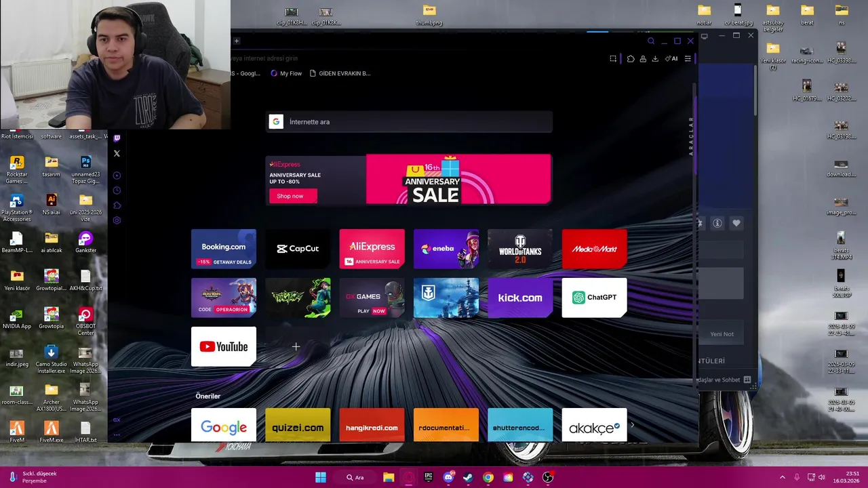Add a new speed dial with plus tile
The width and height of the screenshot is (868, 488).
(x=296, y=346)
